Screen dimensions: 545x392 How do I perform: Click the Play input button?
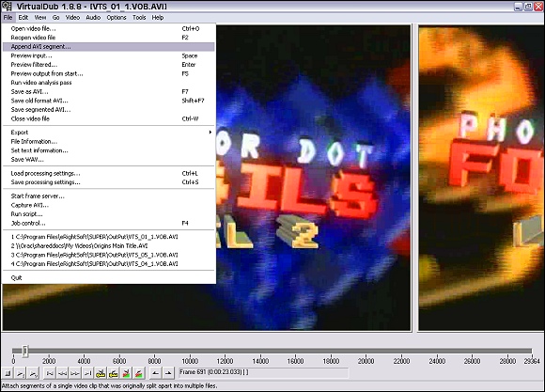[x=21, y=373]
